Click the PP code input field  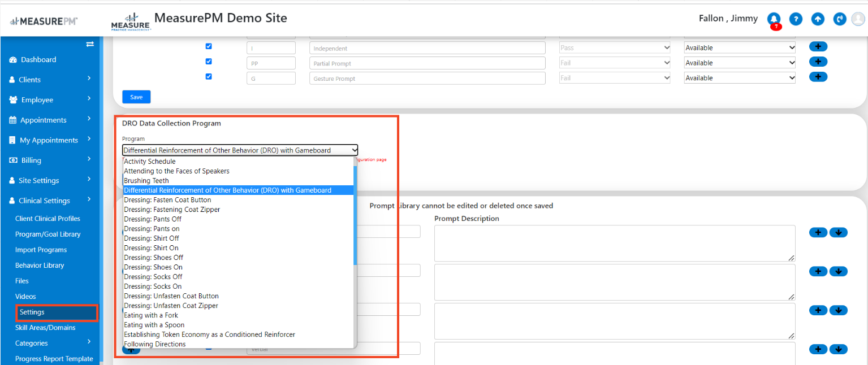point(271,63)
